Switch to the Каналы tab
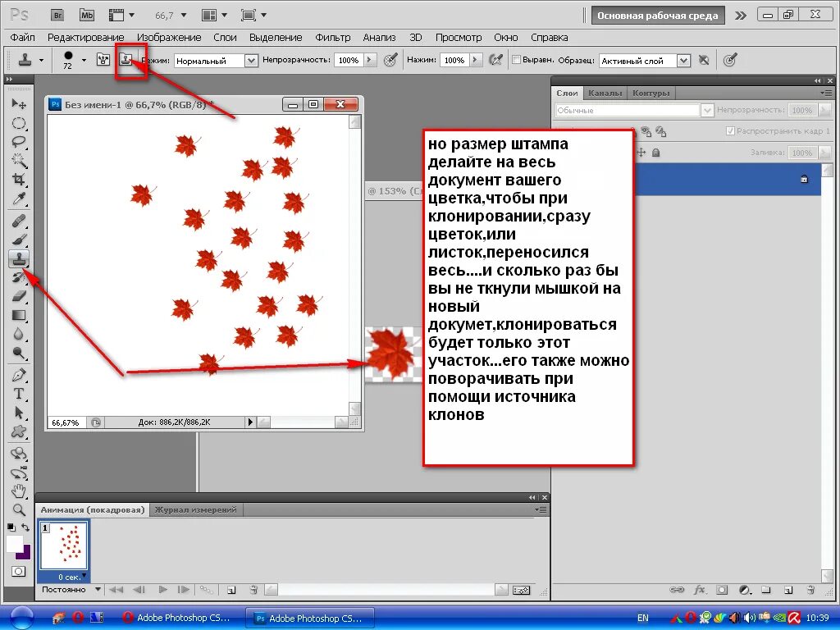 (605, 94)
